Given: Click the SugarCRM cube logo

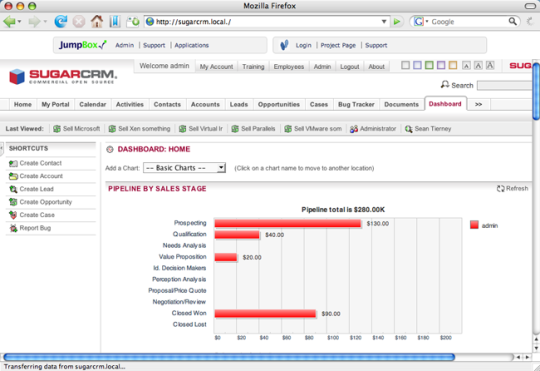Looking at the screenshot, I should tap(17, 76).
